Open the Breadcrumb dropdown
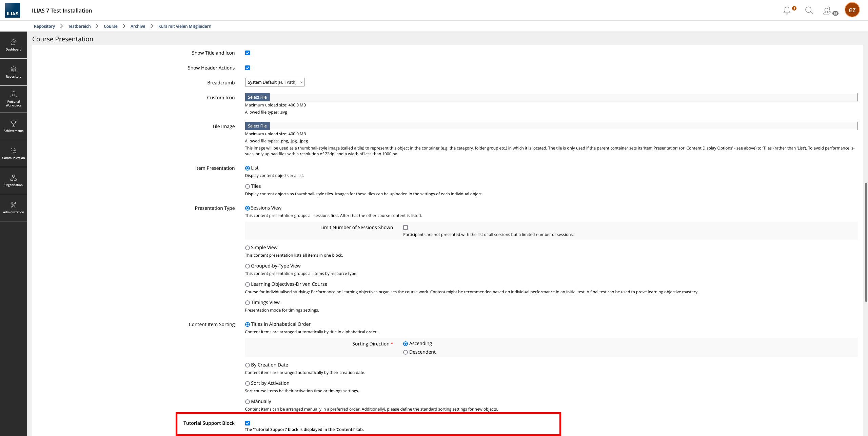This screenshot has height=436, width=868. [274, 82]
